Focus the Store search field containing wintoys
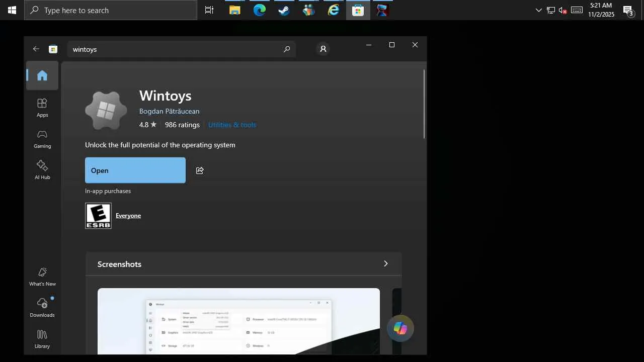Screen dimensions: 644x362 click(181, 49)
